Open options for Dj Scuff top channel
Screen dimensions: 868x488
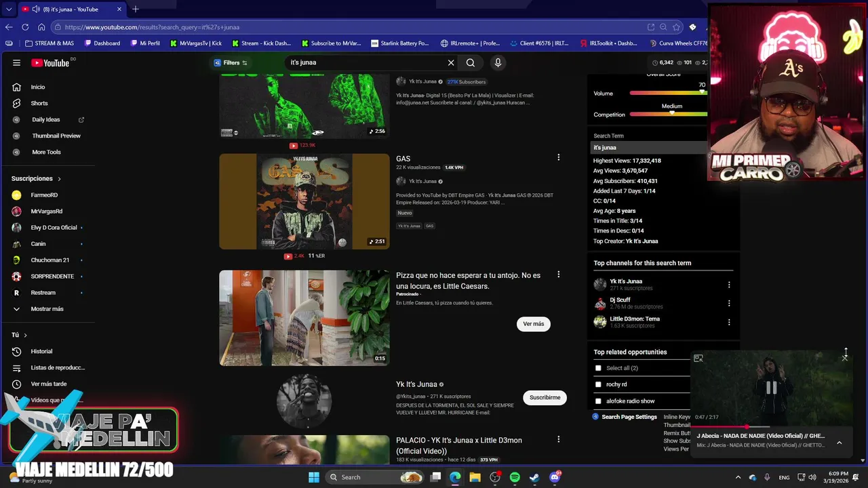point(729,303)
